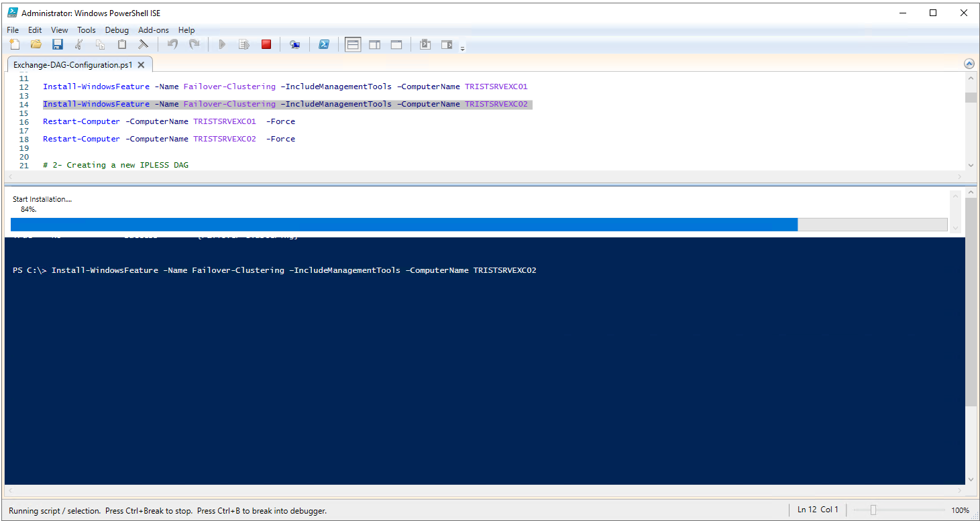Click console pane scroll up arrow
980x521 pixels.
click(971, 193)
